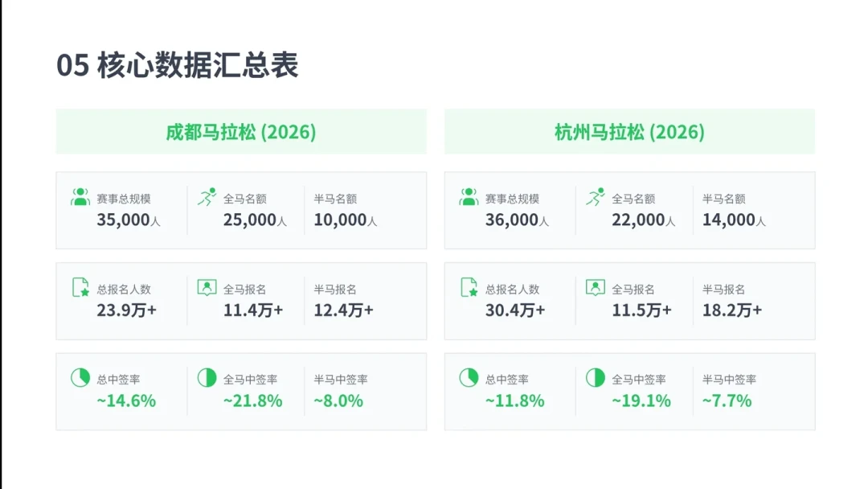Click the document star icon beside Chengdu 总报名人数
This screenshot has width=868, height=489.
coord(81,287)
